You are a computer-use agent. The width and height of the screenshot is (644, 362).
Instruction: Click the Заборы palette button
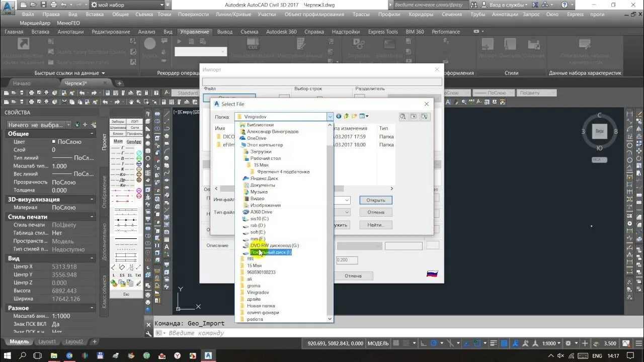(118, 122)
